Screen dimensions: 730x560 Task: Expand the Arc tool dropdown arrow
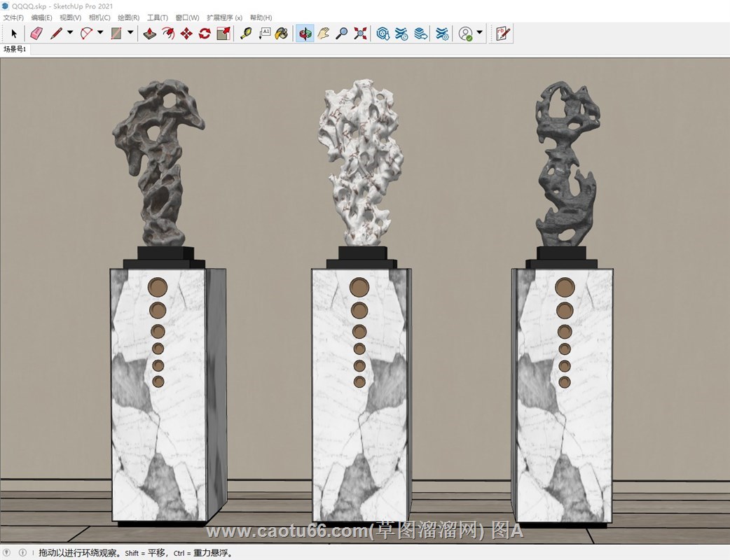point(100,33)
